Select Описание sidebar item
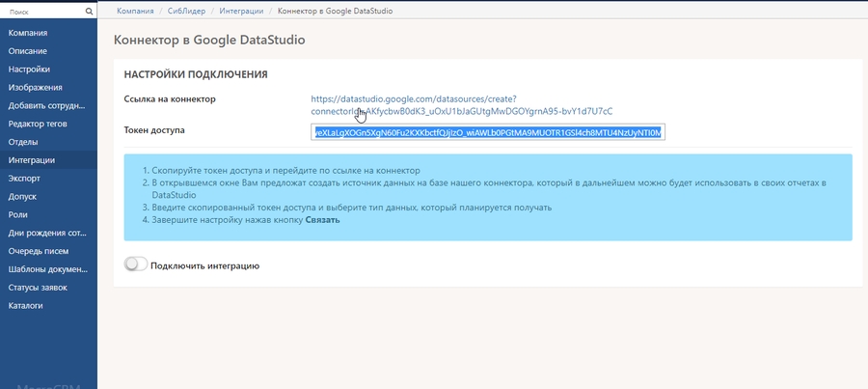The height and width of the screenshot is (389, 868). point(28,51)
